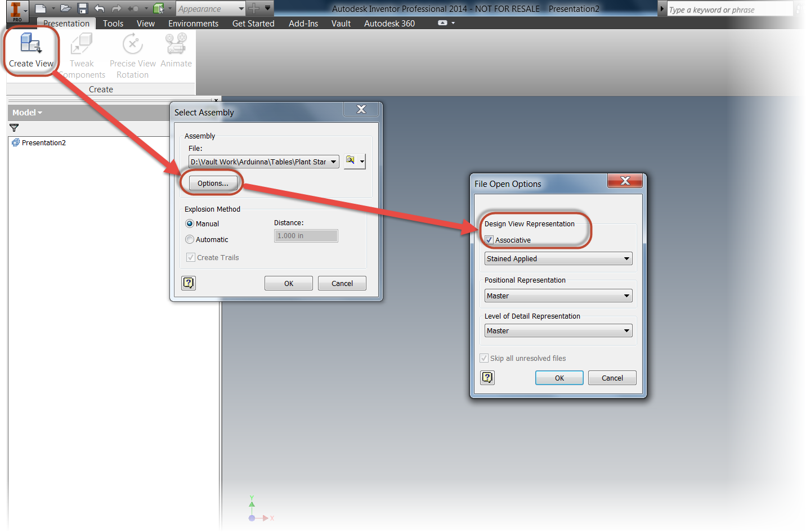The image size is (806, 532).
Task: Click the Create panel label
Action: point(101,89)
